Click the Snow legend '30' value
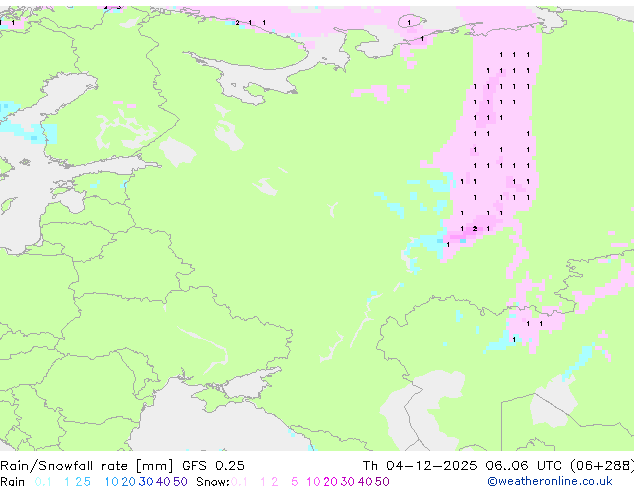Viewport: 634px width, 490px height. [x=348, y=482]
